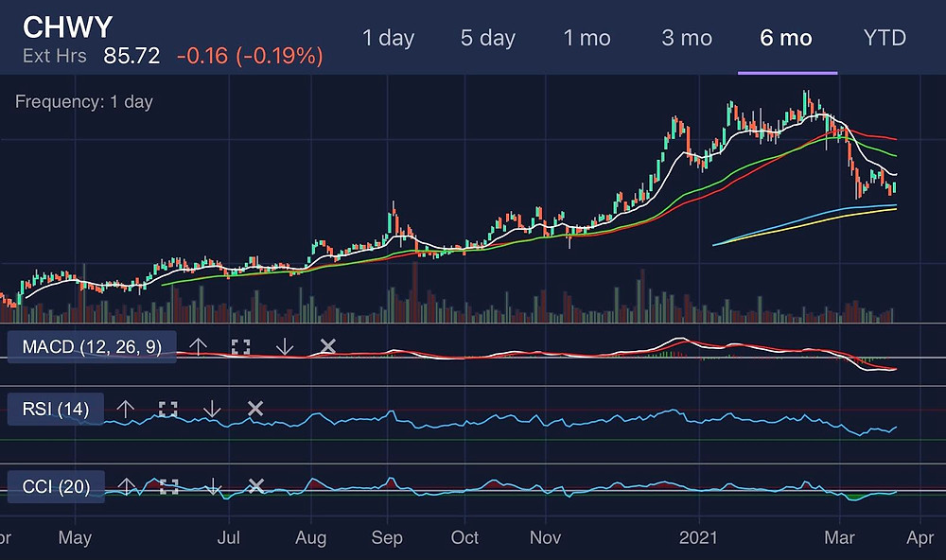Click the 2021 date axis label
946x560 pixels.
pos(698,537)
